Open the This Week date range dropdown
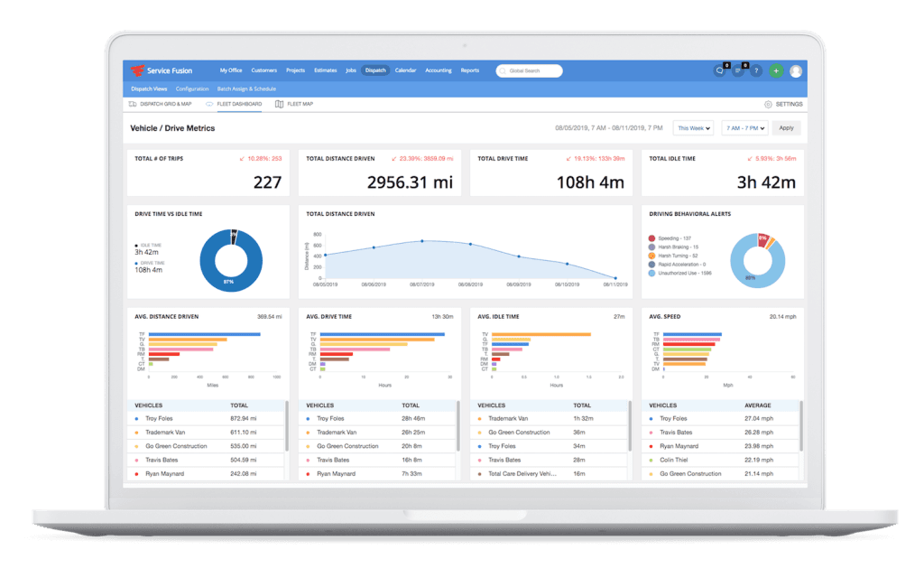This screenshot has width=924, height=587. (692, 127)
